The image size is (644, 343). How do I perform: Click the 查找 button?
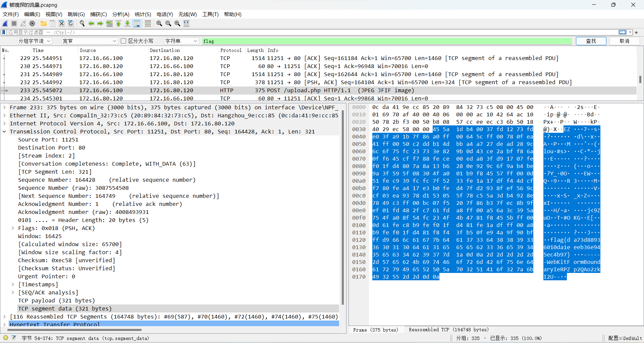coord(591,41)
